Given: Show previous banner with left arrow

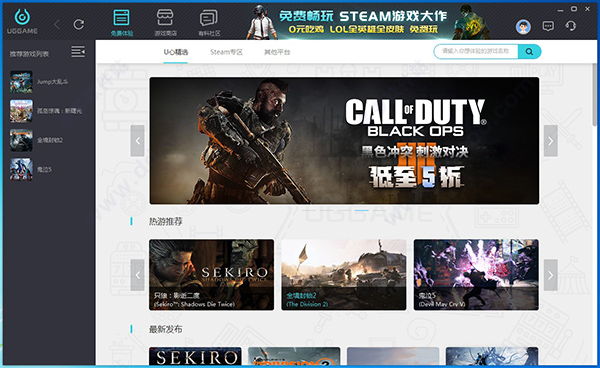Looking at the screenshot, I should click(x=137, y=141).
